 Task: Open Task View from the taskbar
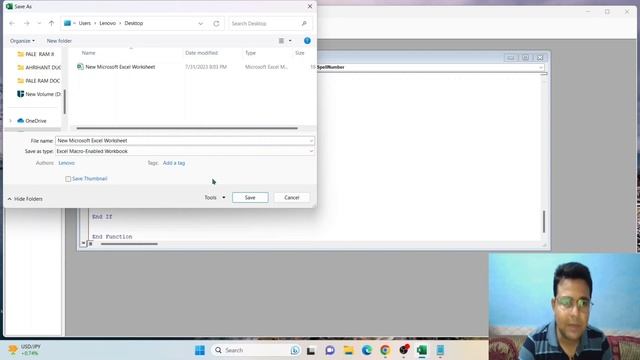pyautogui.click(x=311, y=350)
